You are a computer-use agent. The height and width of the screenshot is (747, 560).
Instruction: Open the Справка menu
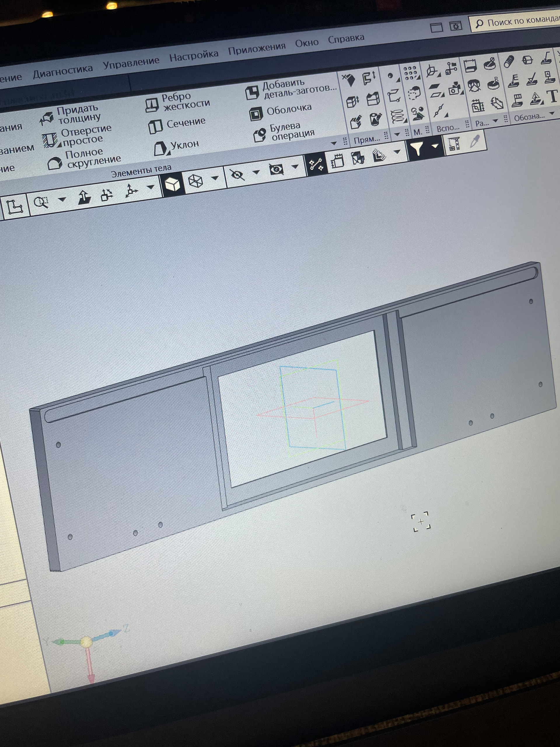tap(346, 39)
